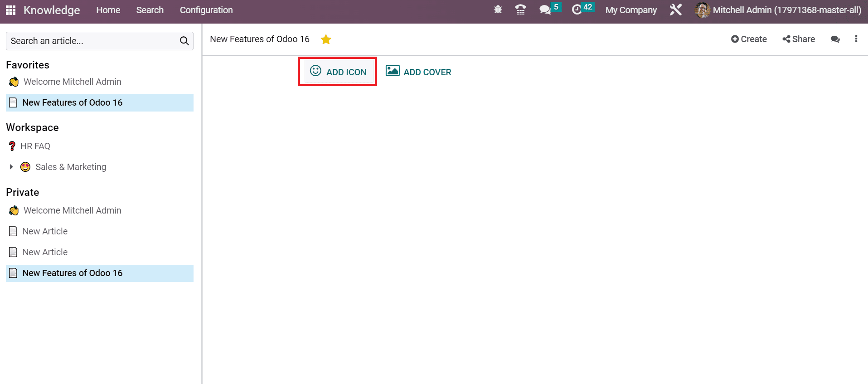Open the conversations icon with badge 5
868x384 pixels.
[545, 10]
